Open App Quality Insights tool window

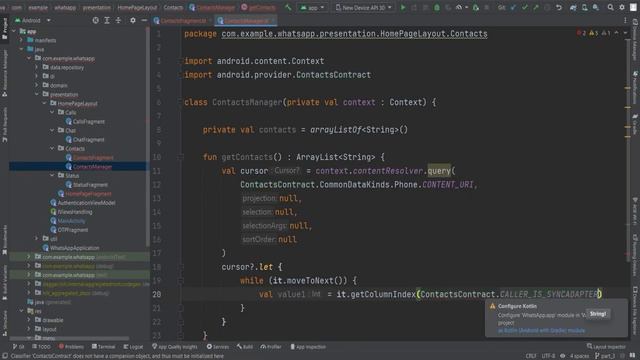(175, 347)
